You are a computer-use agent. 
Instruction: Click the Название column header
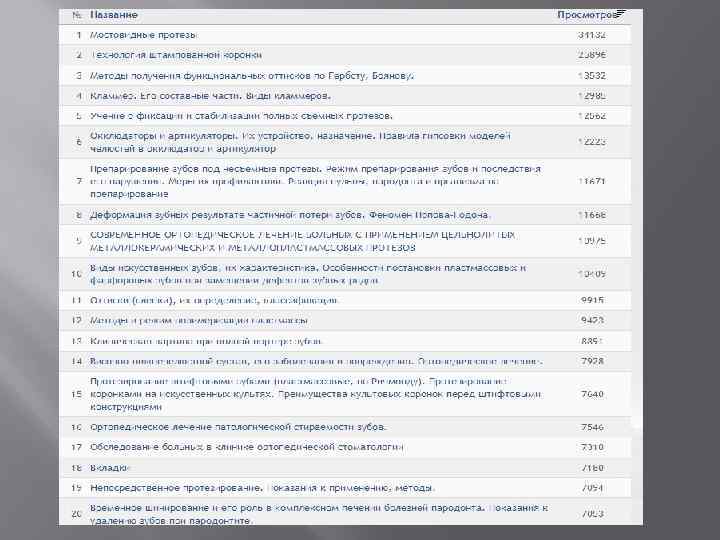(x=114, y=15)
